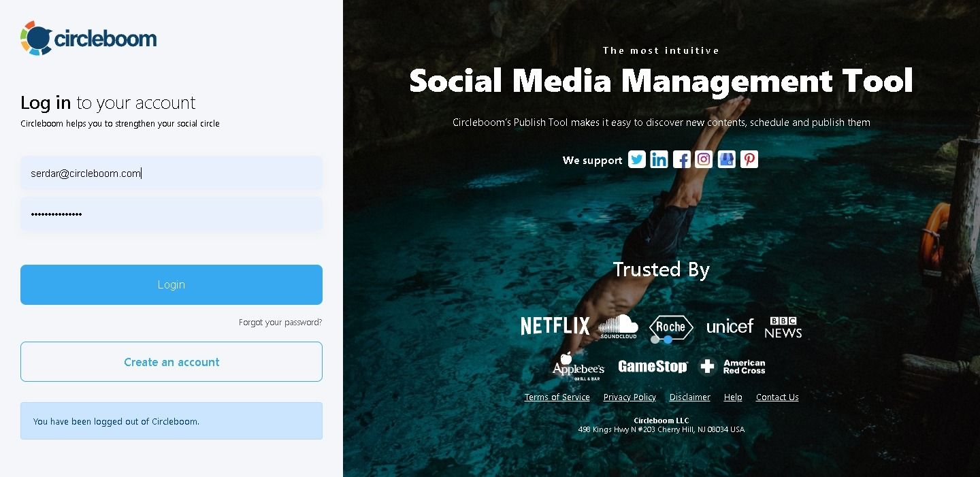Click Create an account

tap(171, 361)
